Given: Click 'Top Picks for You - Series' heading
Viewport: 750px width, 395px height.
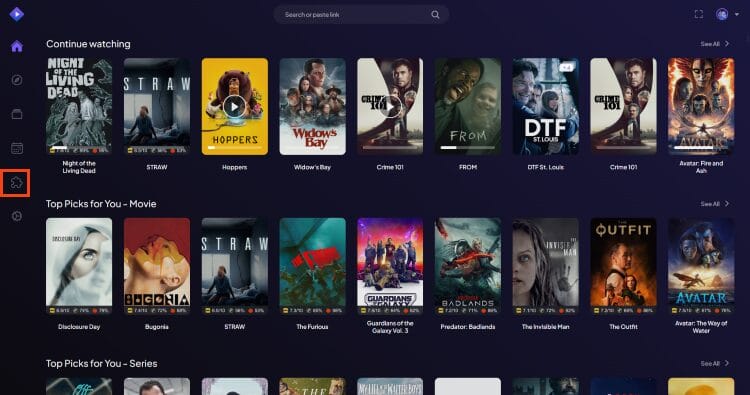Looking at the screenshot, I should coord(101,363).
